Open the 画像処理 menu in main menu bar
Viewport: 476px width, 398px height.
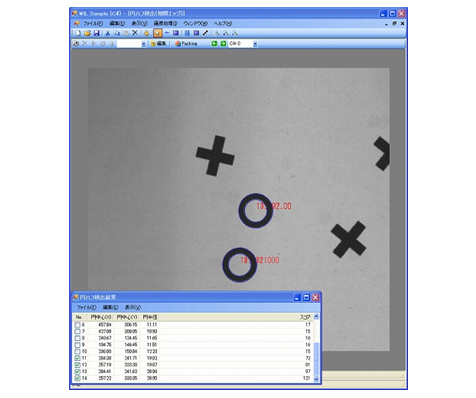click(165, 23)
